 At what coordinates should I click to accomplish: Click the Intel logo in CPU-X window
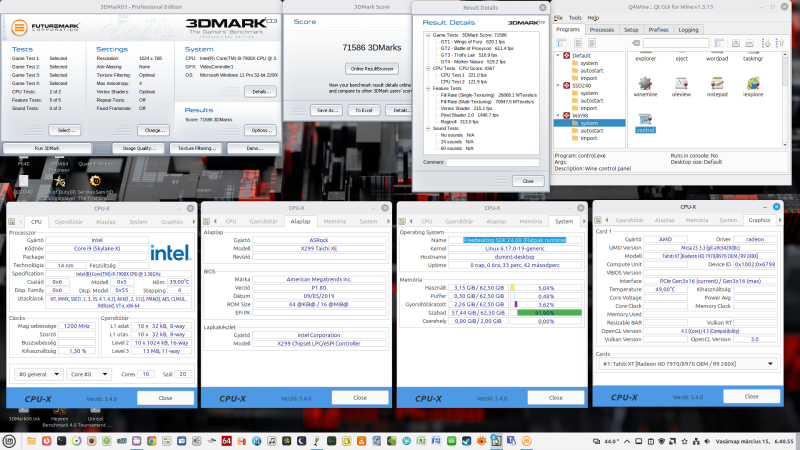pos(170,253)
